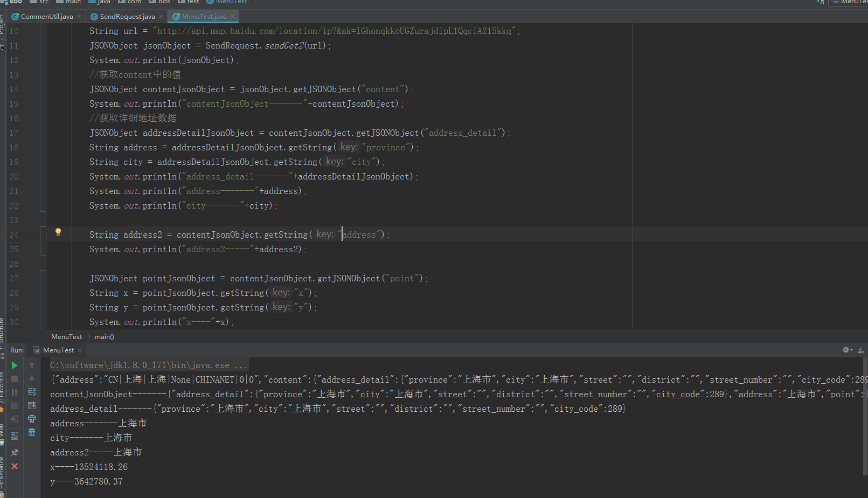Screen dimensions: 868x498
Task: Click MenuTest in the editor breadcrumb
Action: (x=67, y=337)
